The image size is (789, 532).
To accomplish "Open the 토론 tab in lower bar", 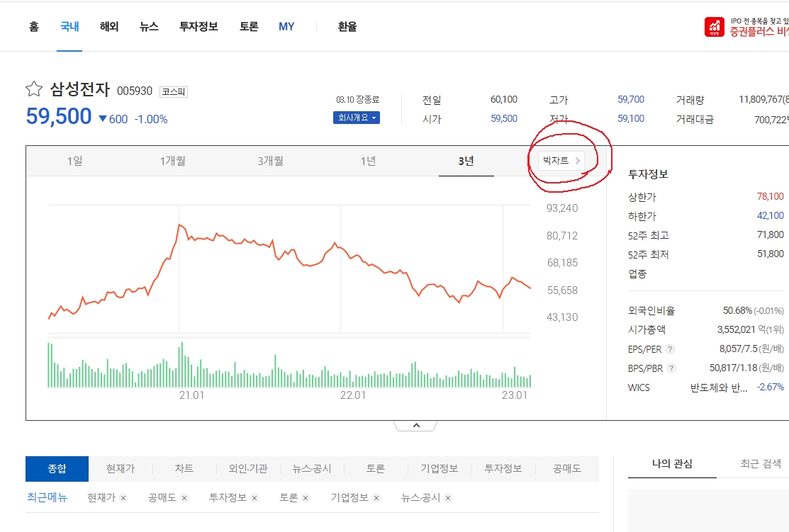I will (x=376, y=469).
